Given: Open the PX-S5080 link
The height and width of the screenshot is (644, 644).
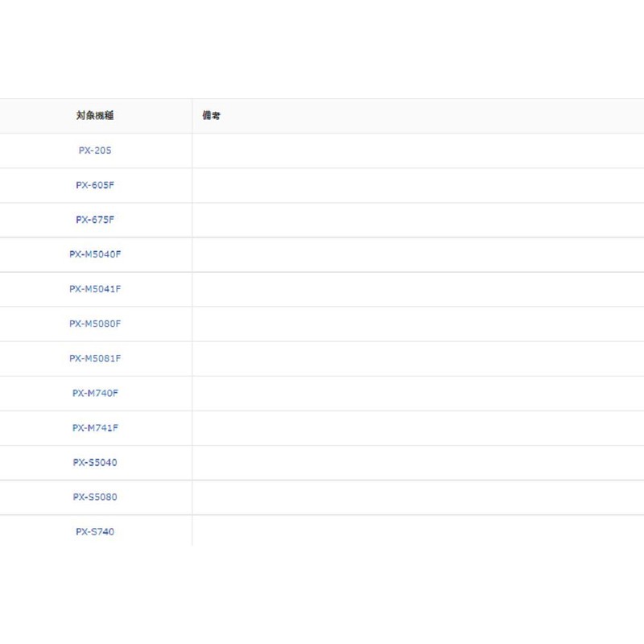Looking at the screenshot, I should click(x=95, y=497).
